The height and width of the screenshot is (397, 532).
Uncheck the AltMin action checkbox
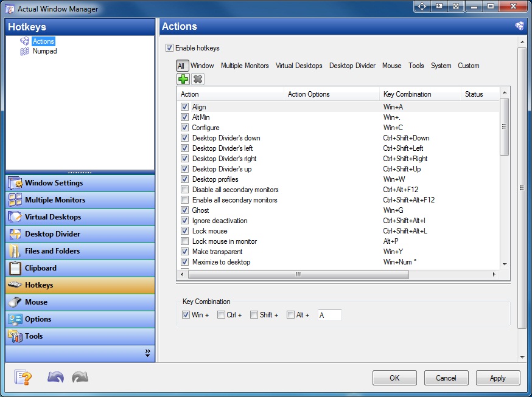(x=184, y=117)
